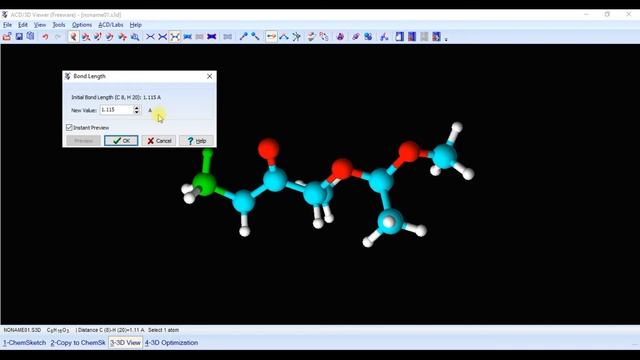Click the purple molecule toolbar icon
The height and width of the screenshot is (360, 640).
click(x=340, y=37)
